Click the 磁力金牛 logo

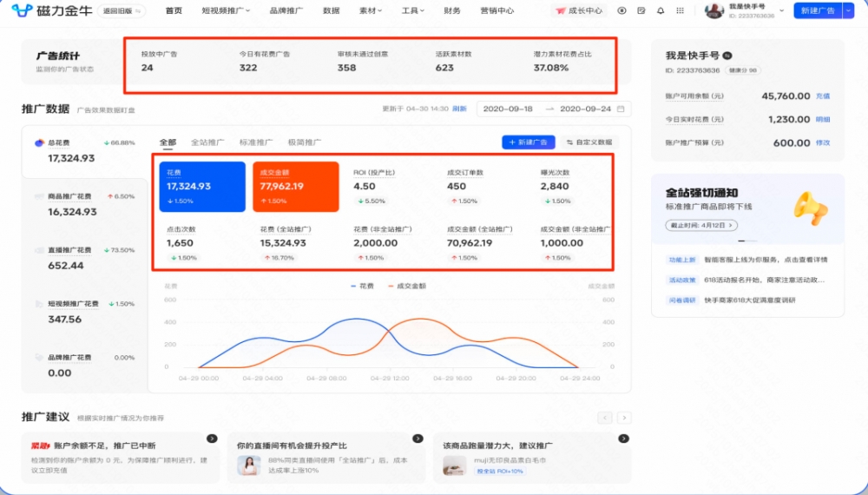(52, 10)
